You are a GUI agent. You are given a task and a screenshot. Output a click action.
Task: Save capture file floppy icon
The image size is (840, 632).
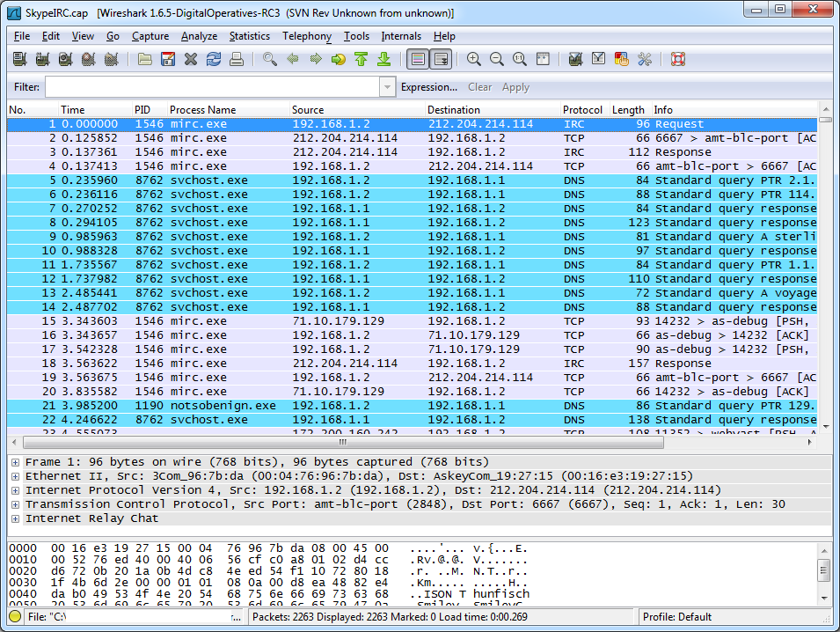click(x=168, y=59)
